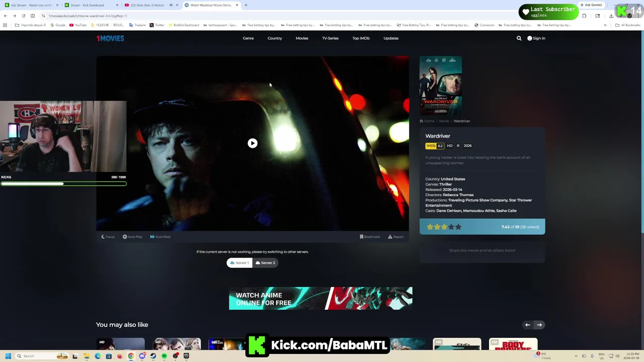The image size is (644, 362).
Task: Open the Google bookmark
Action: pyautogui.click(x=58, y=25)
